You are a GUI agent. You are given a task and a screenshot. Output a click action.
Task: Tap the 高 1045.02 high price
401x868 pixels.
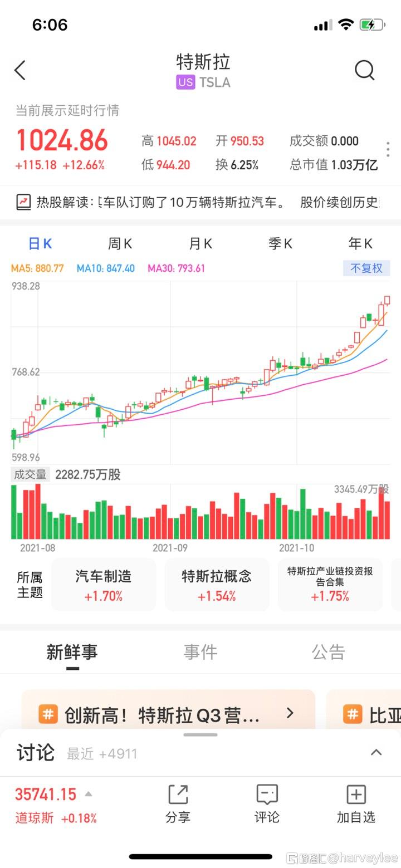[169, 141]
